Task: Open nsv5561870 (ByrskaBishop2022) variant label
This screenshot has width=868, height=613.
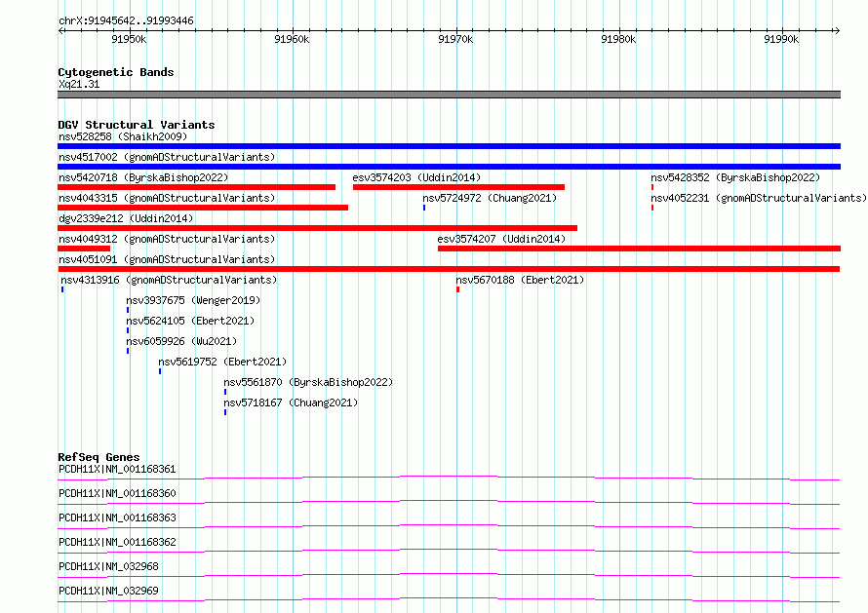Action: (308, 382)
